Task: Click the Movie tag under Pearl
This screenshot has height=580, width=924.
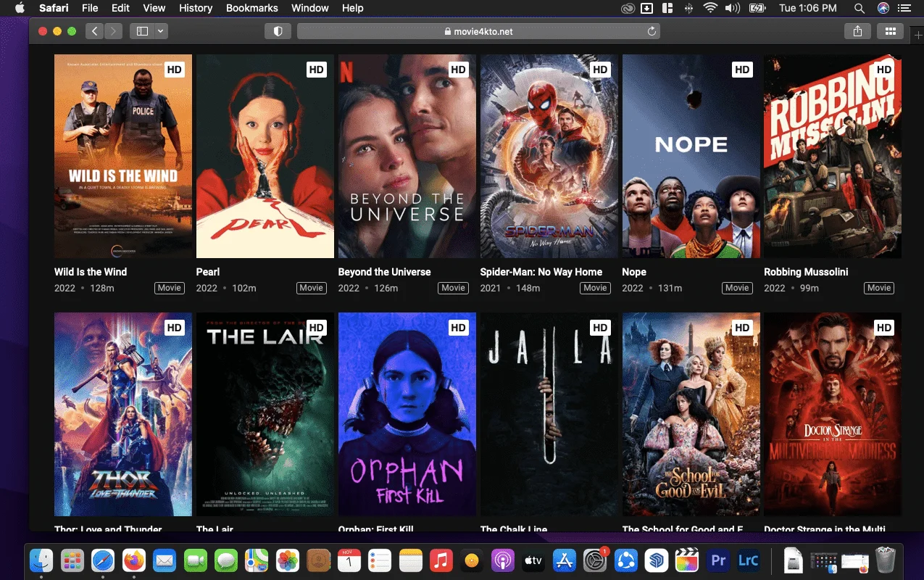Action: [312, 288]
